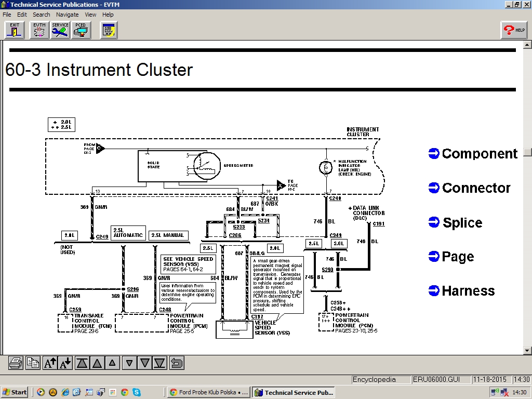
Task: Click the Speedometer component label
Action: [x=238, y=166]
